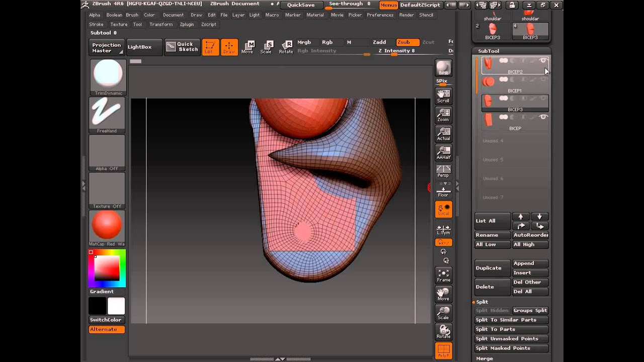Toggle L.Sym local symmetry
The height and width of the screenshot is (362, 644).
click(x=443, y=229)
